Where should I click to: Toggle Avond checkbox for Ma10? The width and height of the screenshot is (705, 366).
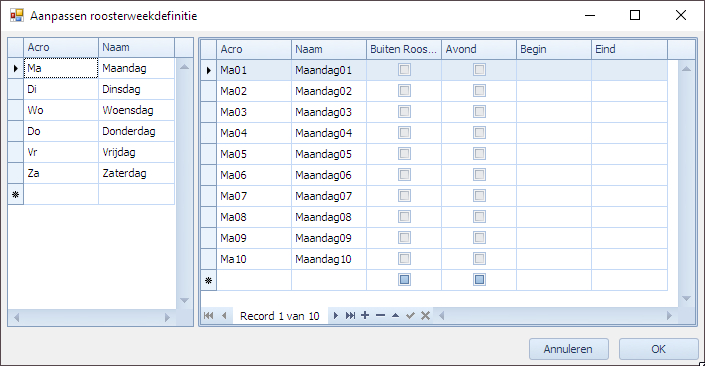point(479,259)
